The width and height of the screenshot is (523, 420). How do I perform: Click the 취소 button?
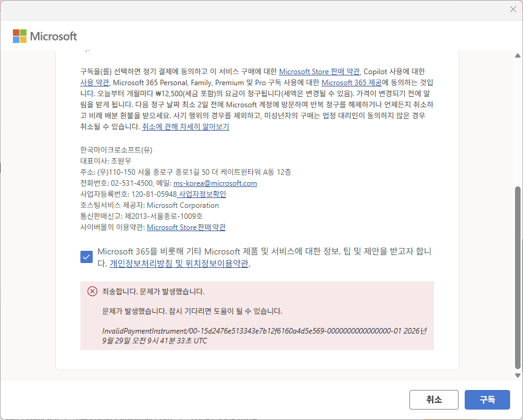click(433, 399)
